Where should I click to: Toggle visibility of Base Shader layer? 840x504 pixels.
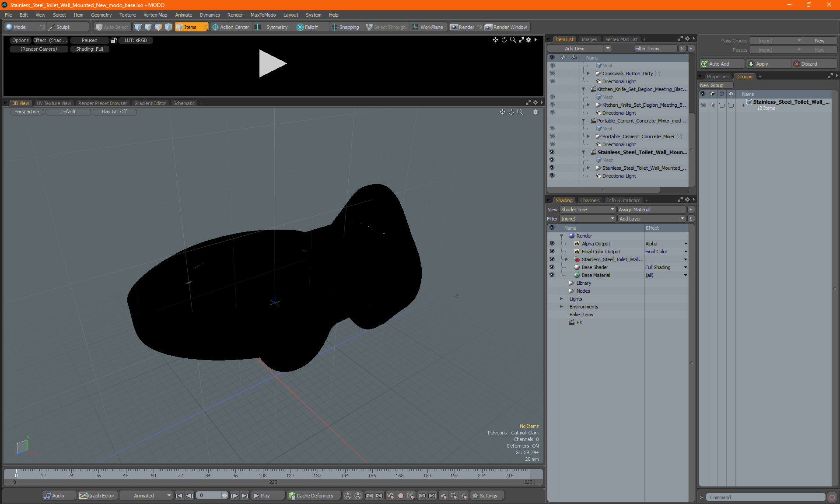pos(552,267)
